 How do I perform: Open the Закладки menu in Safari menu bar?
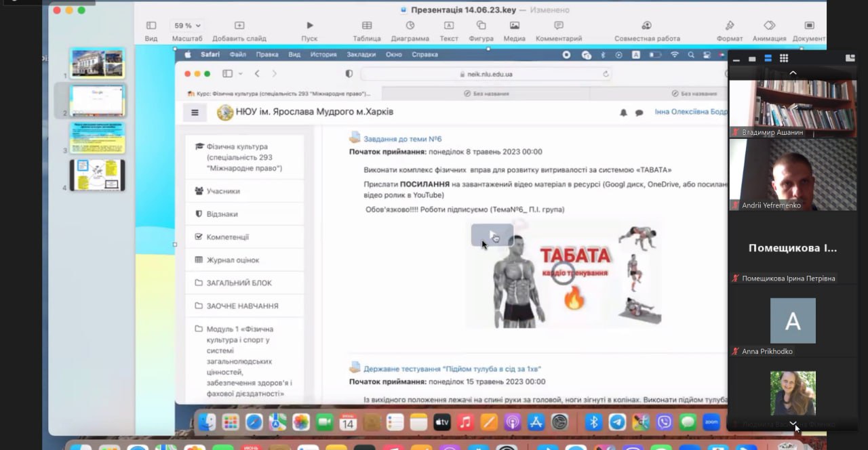point(361,55)
